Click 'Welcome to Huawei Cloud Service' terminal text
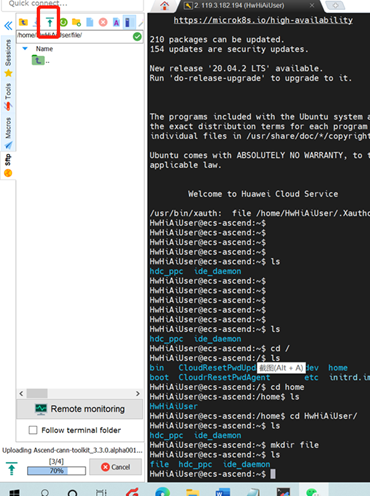 pyautogui.click(x=263, y=194)
